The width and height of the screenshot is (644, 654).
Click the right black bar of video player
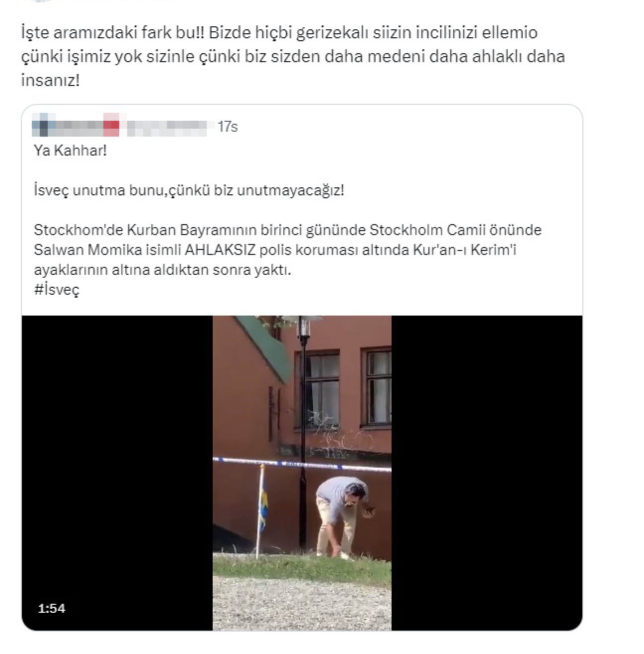(486, 473)
